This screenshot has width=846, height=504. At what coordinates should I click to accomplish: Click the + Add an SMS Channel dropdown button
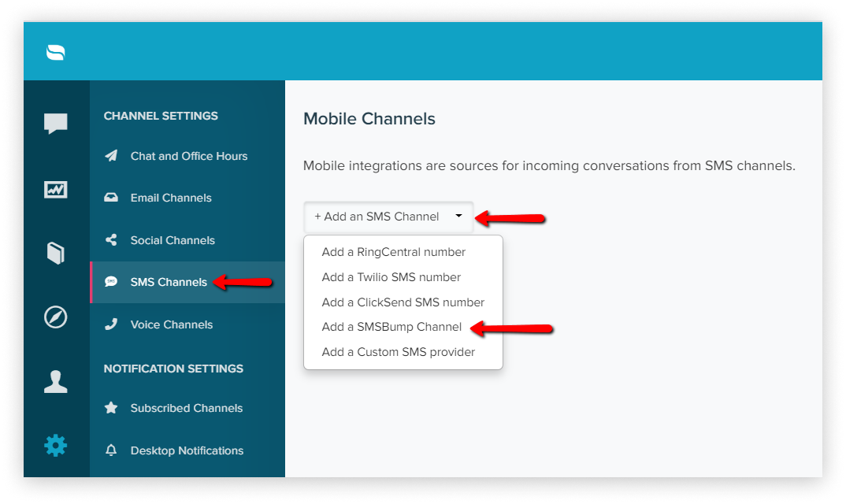point(388,217)
